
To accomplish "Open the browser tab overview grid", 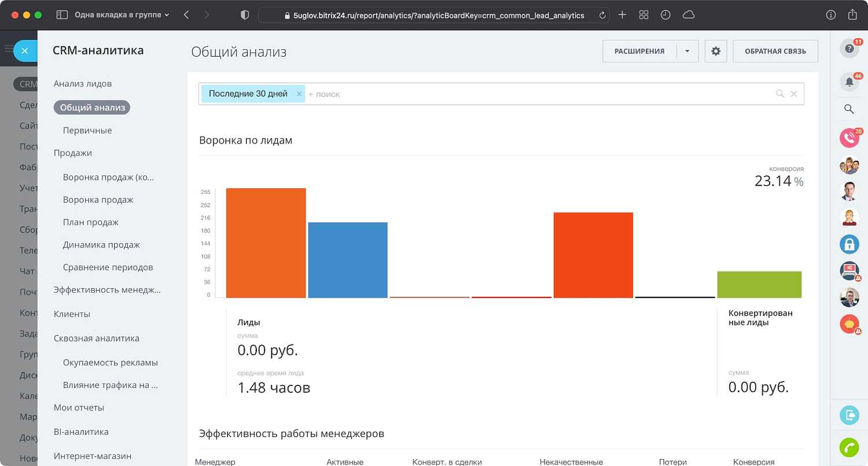I will click(643, 14).
